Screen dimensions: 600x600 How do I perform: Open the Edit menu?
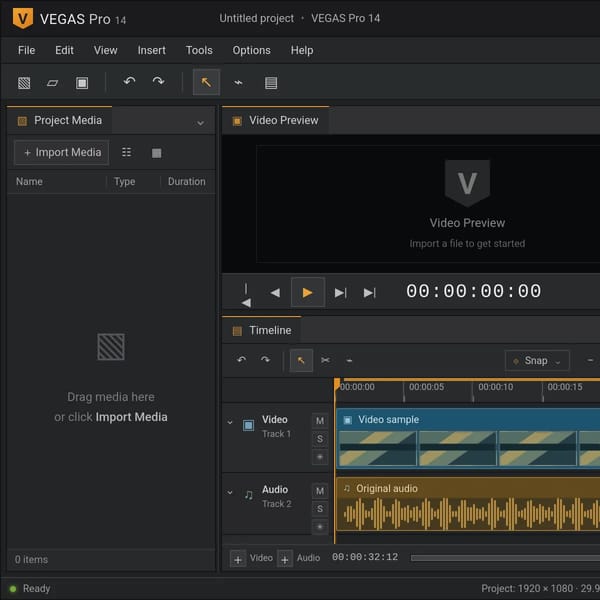[x=64, y=50]
